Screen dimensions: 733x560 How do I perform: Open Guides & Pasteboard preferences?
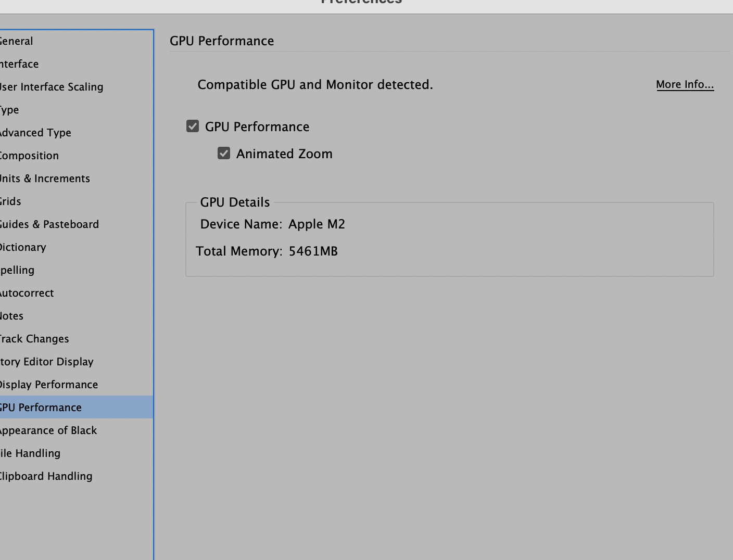[49, 224]
